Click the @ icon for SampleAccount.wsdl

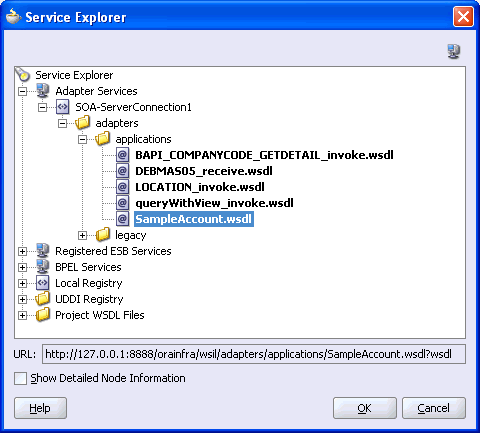122,219
